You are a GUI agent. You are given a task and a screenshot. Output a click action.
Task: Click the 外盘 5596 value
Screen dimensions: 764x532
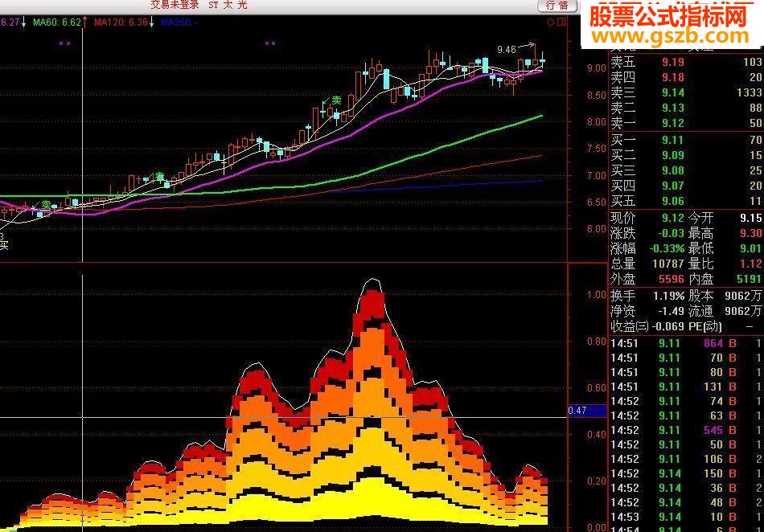click(x=672, y=279)
